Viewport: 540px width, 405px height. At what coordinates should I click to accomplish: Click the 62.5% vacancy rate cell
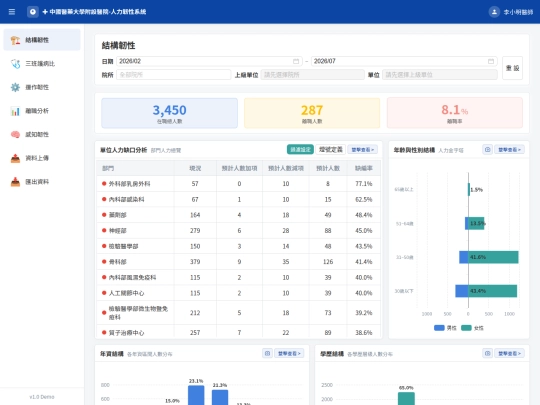coord(364,199)
